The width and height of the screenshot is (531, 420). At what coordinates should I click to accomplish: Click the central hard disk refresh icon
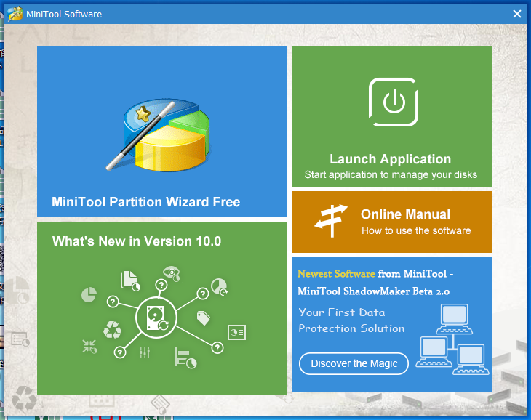click(x=156, y=318)
